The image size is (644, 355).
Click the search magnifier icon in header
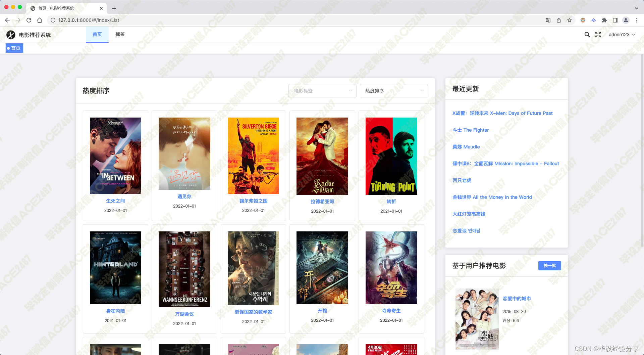(x=587, y=35)
